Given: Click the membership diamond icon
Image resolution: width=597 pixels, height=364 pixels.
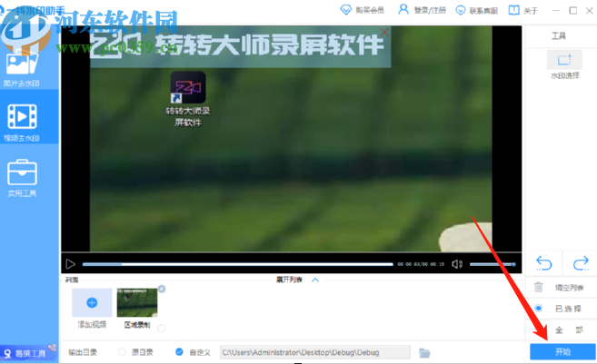Looking at the screenshot, I should [x=345, y=10].
